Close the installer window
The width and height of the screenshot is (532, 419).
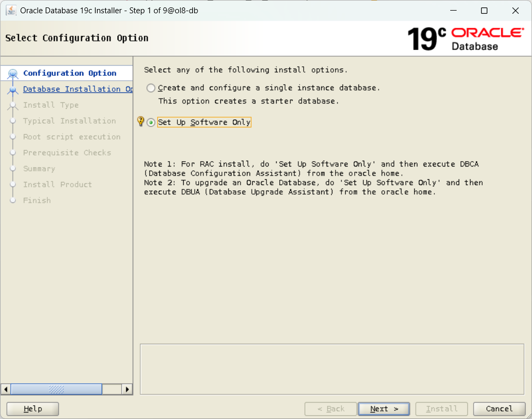(x=516, y=11)
